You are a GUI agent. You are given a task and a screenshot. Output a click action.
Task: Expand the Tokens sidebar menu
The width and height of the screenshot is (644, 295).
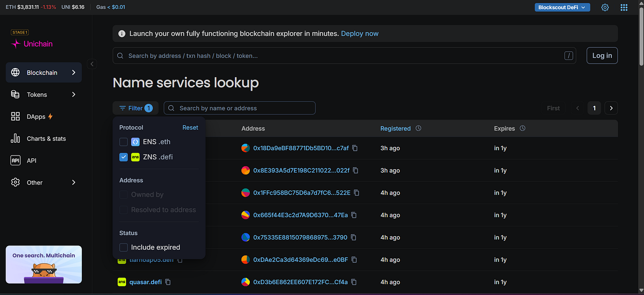[44, 94]
